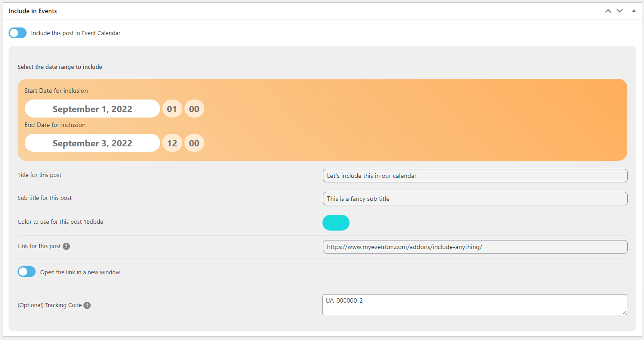Click the help icon beside Link for this post

tap(66, 246)
